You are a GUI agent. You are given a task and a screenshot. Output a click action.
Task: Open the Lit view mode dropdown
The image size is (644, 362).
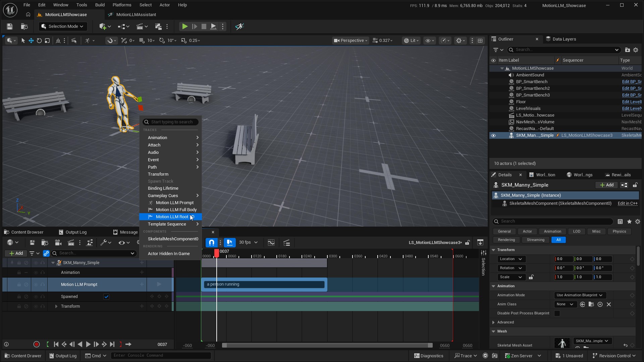(411, 41)
